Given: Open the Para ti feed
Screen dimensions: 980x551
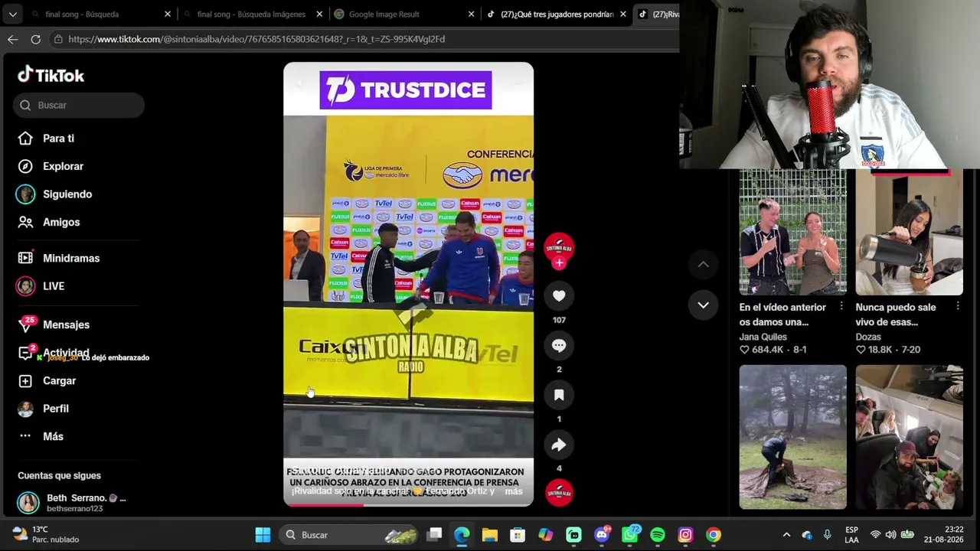Looking at the screenshot, I should coord(46,139).
